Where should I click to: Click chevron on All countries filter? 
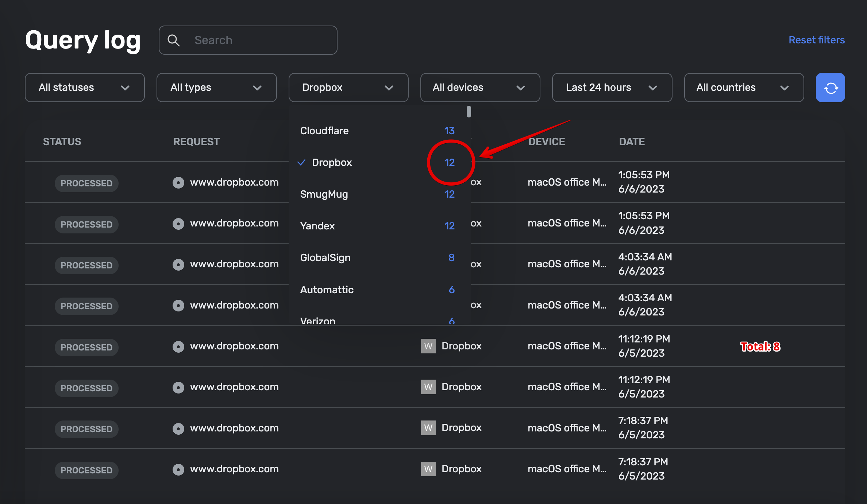coord(785,88)
